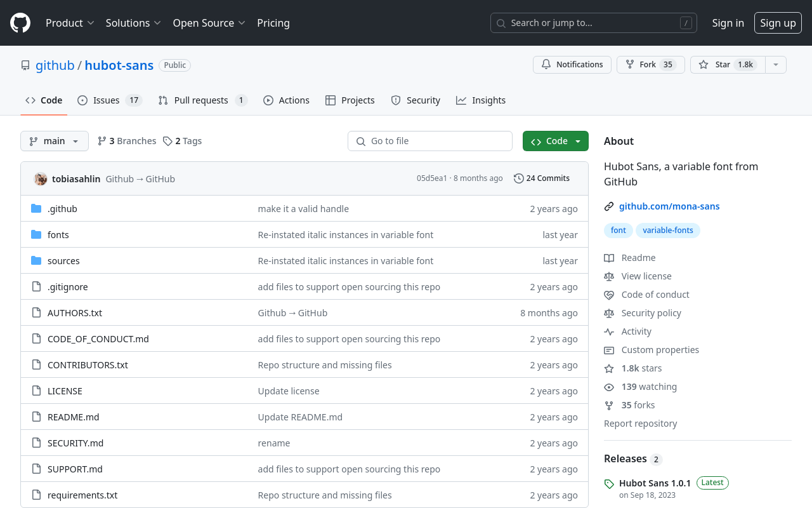This screenshot has width=812, height=508.
Task: Go to the Pricing page
Action: point(273,23)
